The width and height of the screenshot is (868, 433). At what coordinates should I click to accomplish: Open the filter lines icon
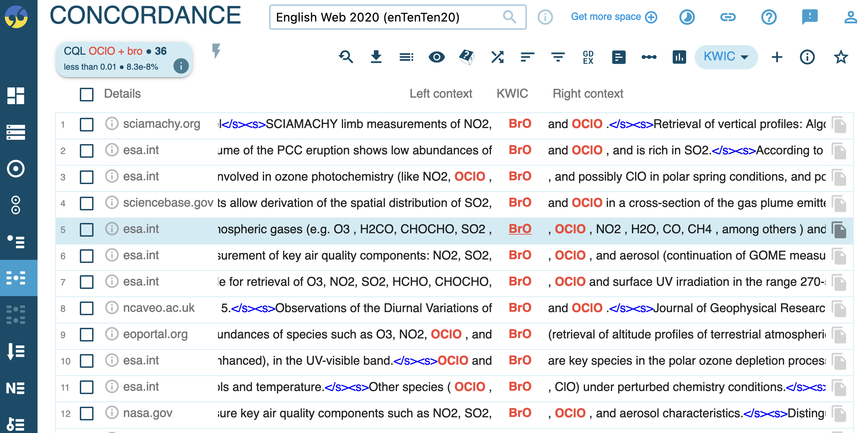(x=558, y=57)
